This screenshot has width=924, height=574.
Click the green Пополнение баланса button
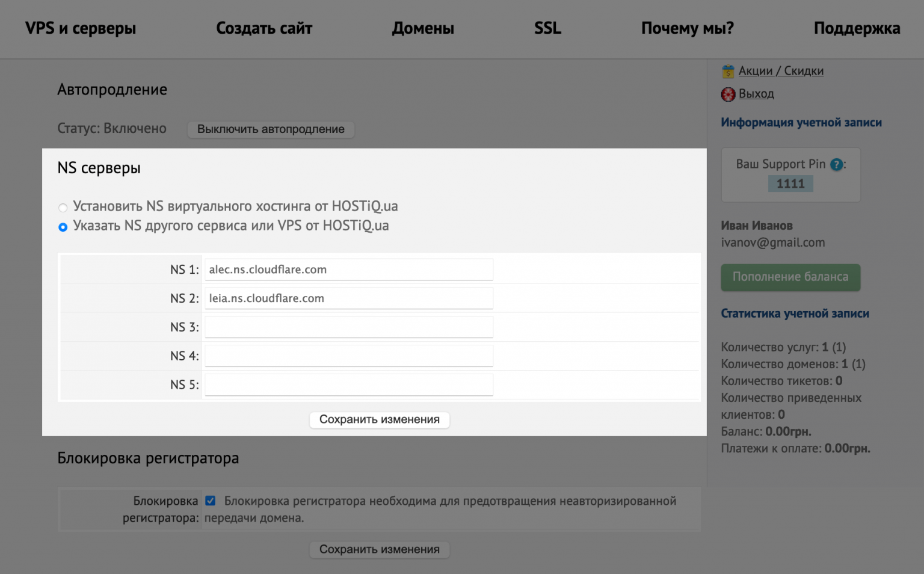[x=790, y=277]
